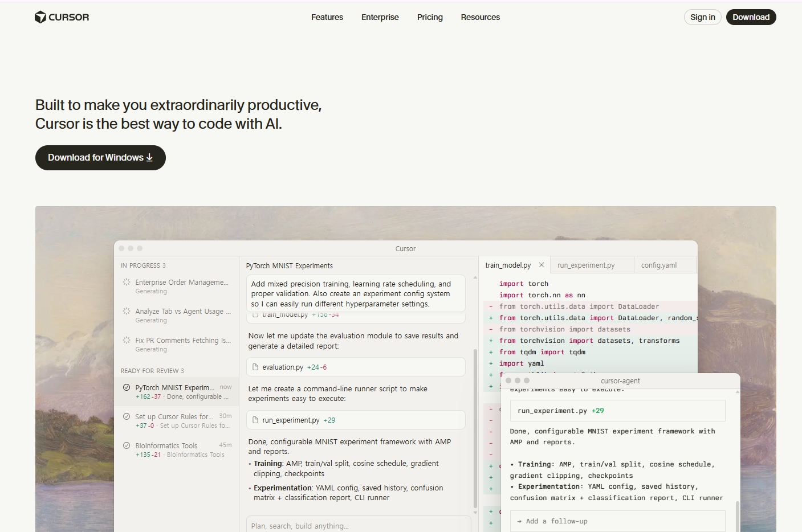The width and height of the screenshot is (802, 532).
Task: Click the spinner icon beside Enterprise Order Management
Action: coord(127,282)
